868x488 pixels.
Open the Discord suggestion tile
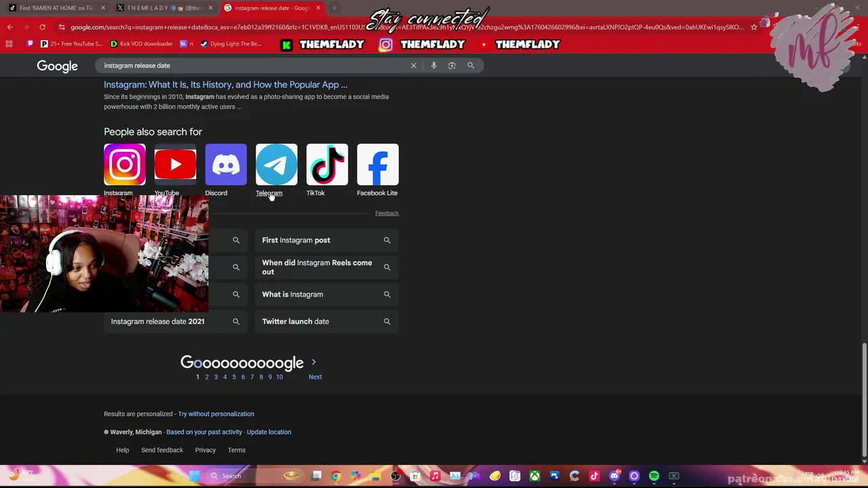[x=226, y=169]
